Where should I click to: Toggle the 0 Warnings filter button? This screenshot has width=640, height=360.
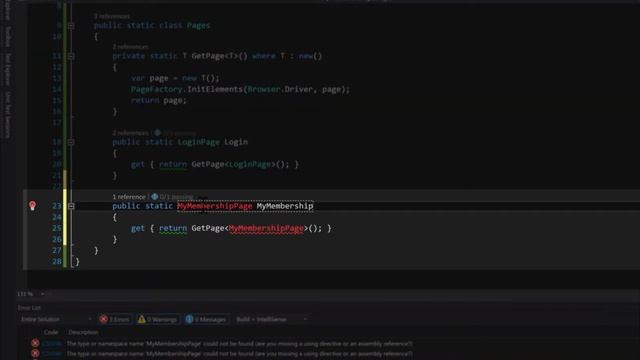(x=158, y=319)
